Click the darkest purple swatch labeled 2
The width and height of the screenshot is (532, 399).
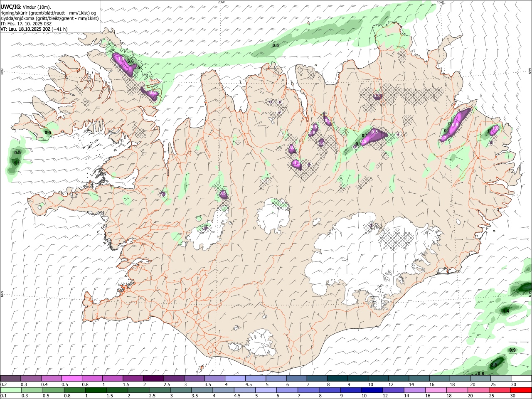click(153, 379)
